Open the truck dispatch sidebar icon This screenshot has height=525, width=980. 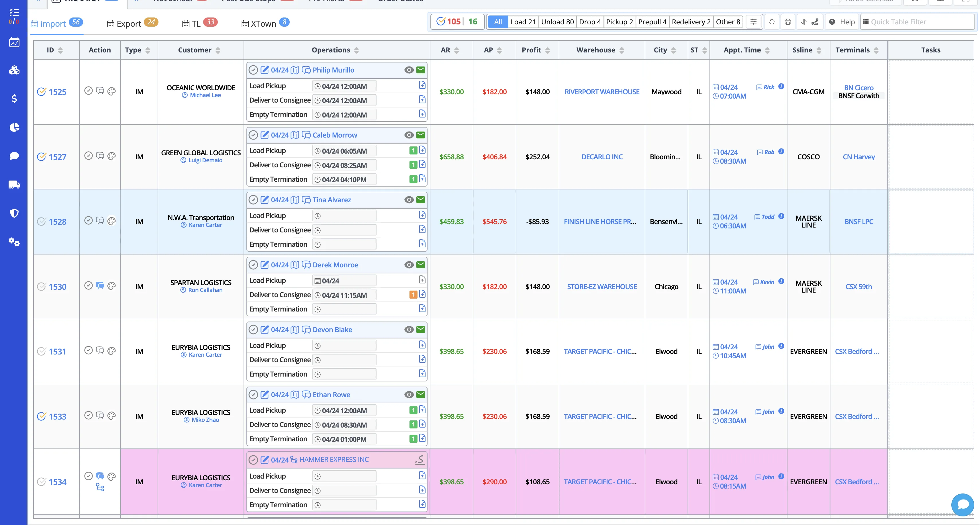click(x=14, y=185)
